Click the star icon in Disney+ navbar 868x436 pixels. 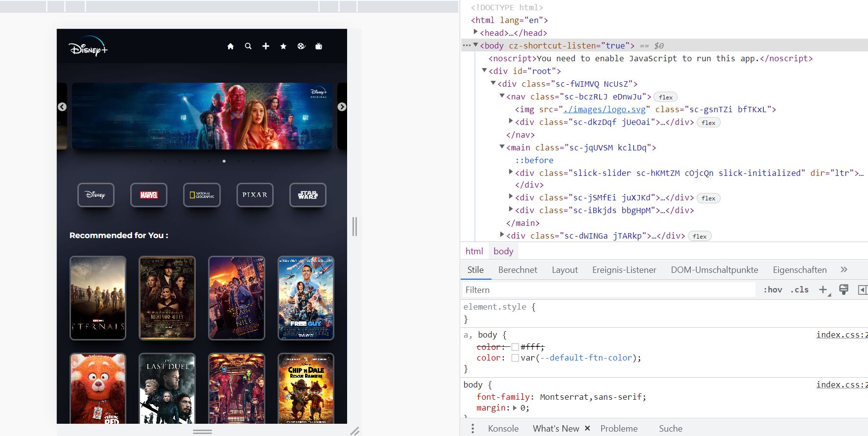tap(283, 46)
